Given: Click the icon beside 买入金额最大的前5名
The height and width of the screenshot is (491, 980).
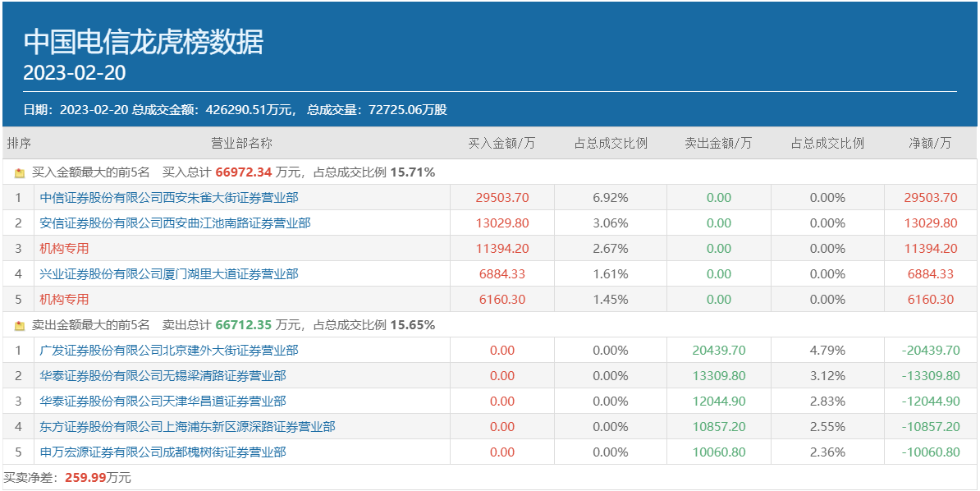Looking at the screenshot, I should tap(20, 173).
